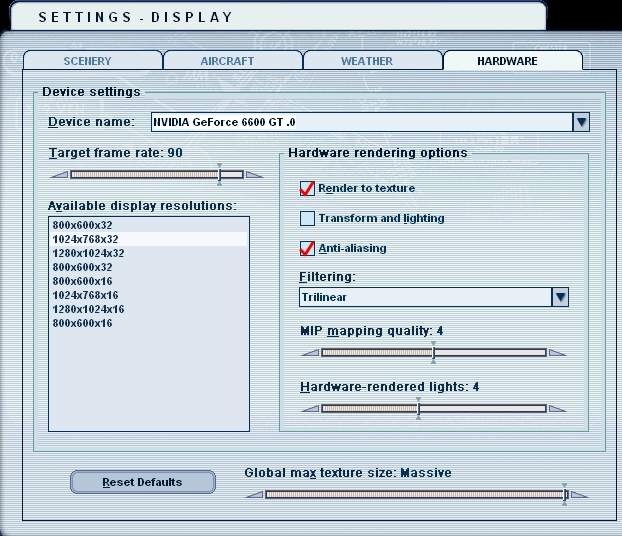Switch to the Scenery tab

93,61
